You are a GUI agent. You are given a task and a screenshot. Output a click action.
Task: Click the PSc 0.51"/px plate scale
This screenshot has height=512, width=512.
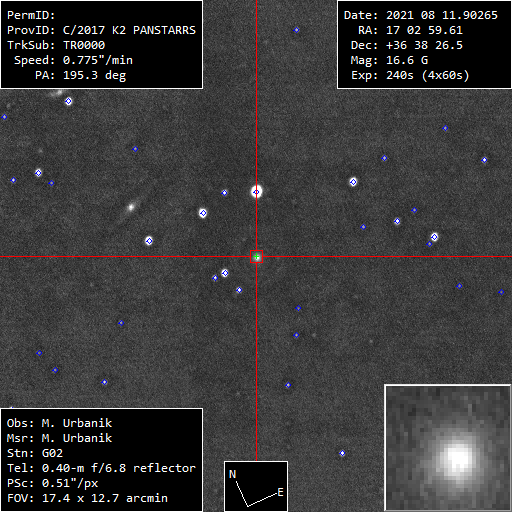(52, 483)
